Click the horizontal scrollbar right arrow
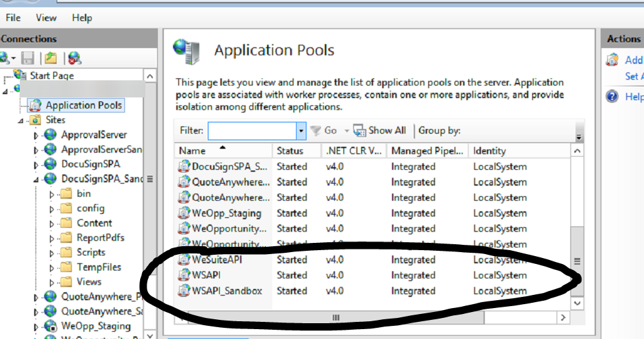The height and width of the screenshot is (339, 644). pos(563,318)
